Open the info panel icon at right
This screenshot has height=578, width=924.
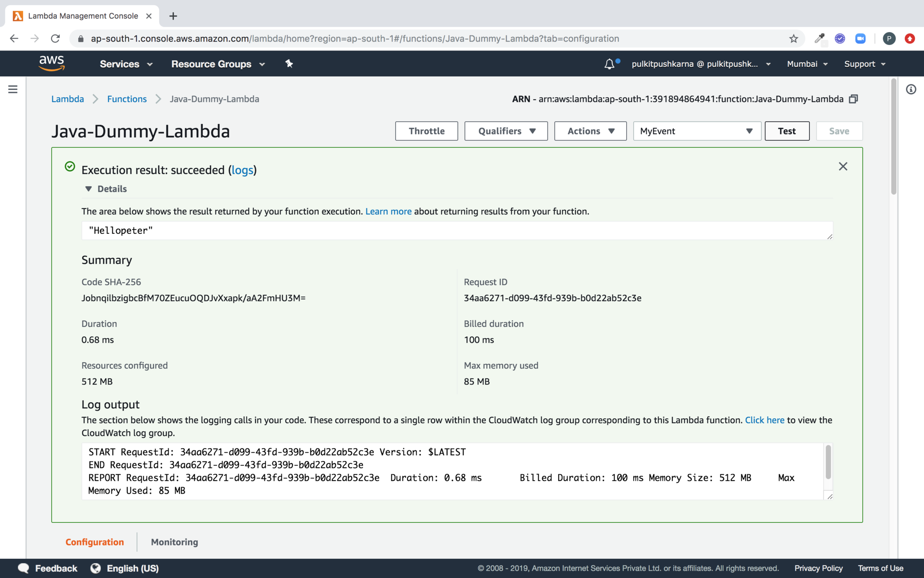(x=911, y=89)
